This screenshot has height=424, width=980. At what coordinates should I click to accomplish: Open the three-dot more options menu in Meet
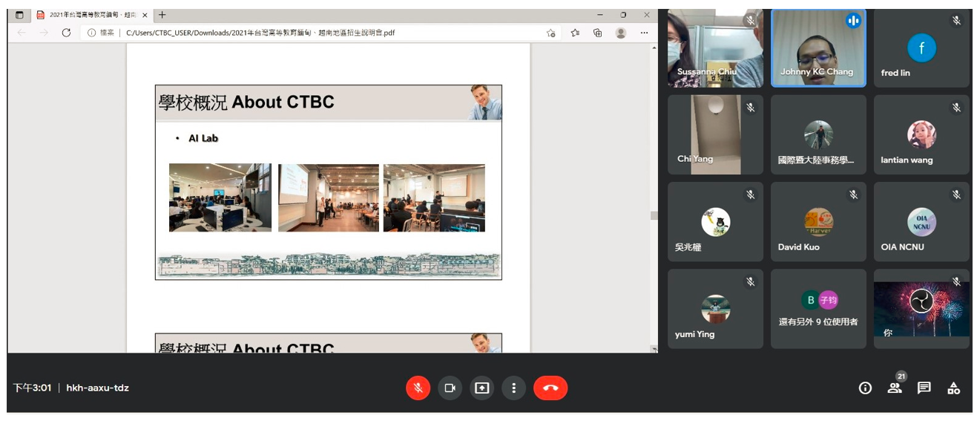(x=513, y=388)
